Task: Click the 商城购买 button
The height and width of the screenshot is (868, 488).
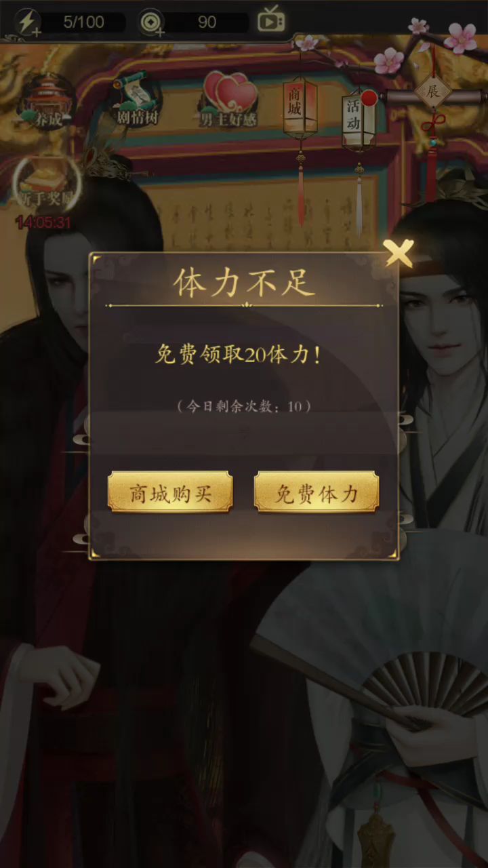Action: pos(170,493)
